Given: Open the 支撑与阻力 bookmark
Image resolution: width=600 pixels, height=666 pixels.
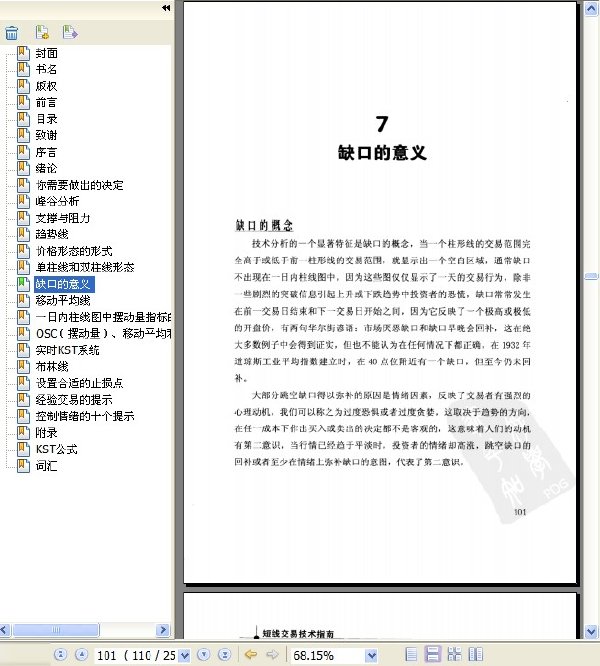Looking at the screenshot, I should pos(63,218).
